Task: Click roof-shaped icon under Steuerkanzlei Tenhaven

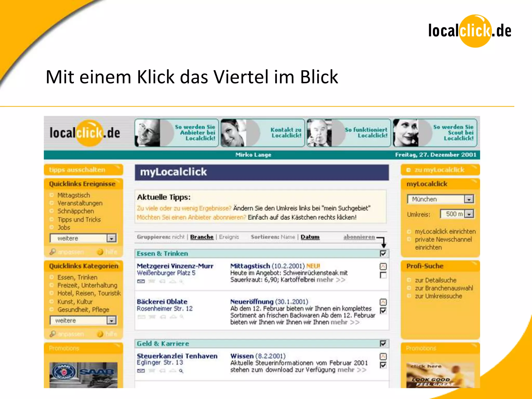Action: (x=172, y=371)
